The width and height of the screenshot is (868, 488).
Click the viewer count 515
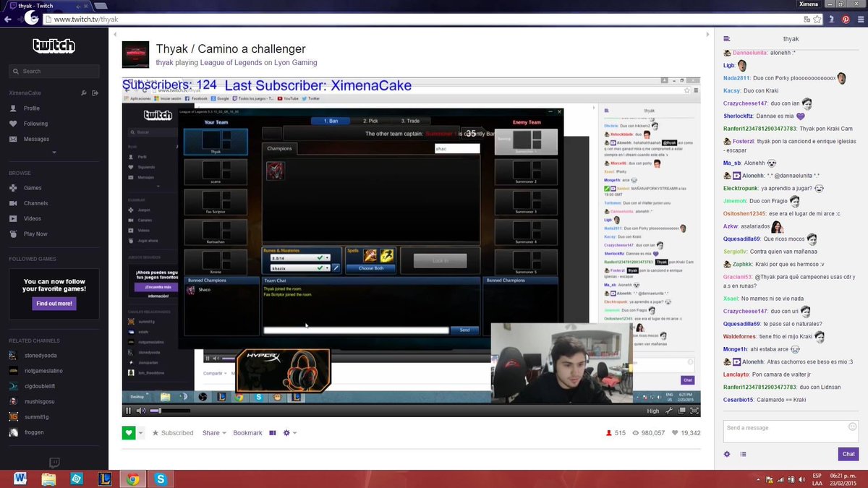[x=616, y=433]
